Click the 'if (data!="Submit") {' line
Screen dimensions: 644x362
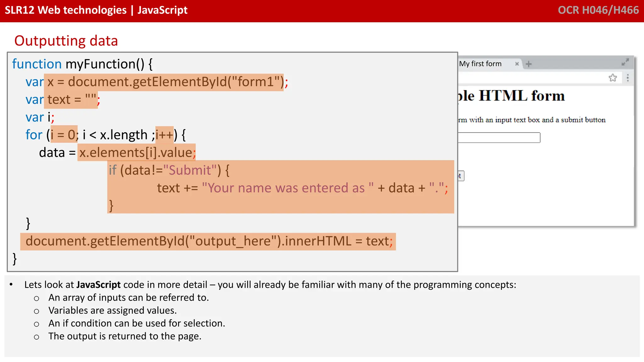(x=169, y=170)
